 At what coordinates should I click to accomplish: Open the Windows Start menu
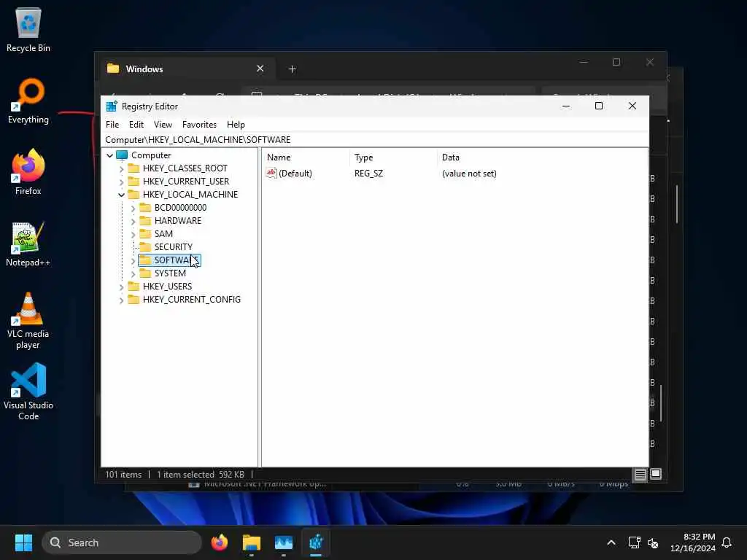tap(23, 542)
